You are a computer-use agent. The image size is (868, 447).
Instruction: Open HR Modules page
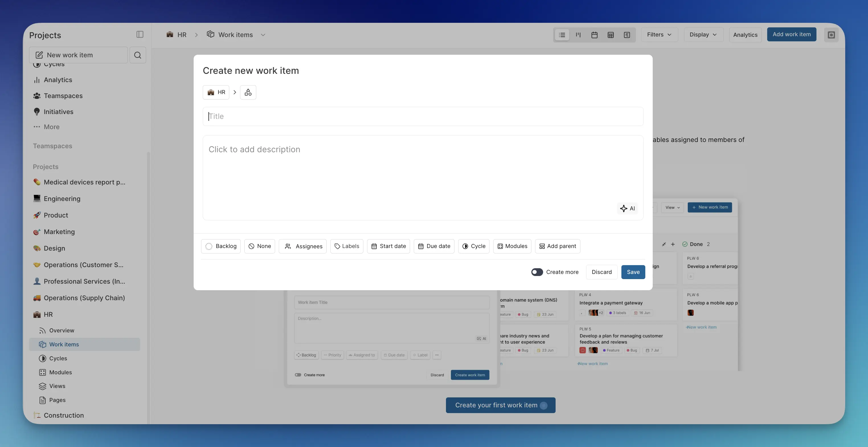[x=60, y=372]
